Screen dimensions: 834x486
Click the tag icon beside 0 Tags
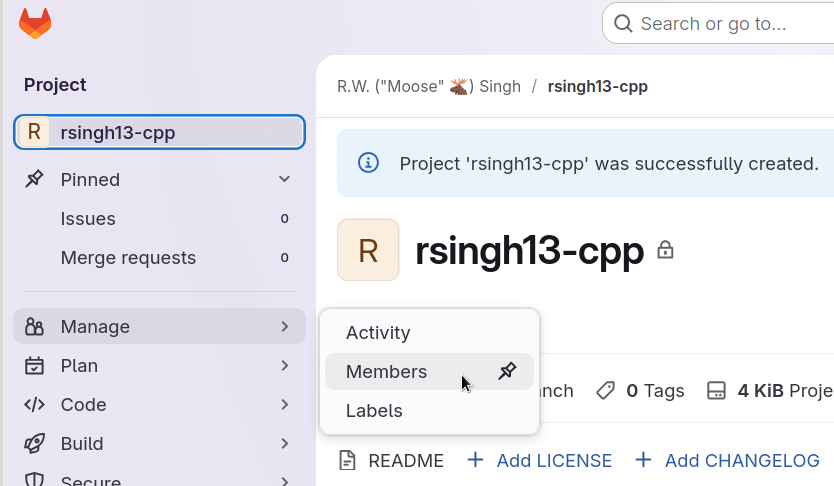[605, 391]
